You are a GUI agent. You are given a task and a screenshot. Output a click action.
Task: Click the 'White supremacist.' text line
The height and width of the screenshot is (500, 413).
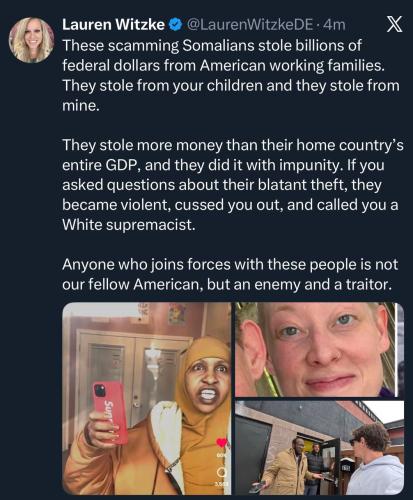(129, 225)
